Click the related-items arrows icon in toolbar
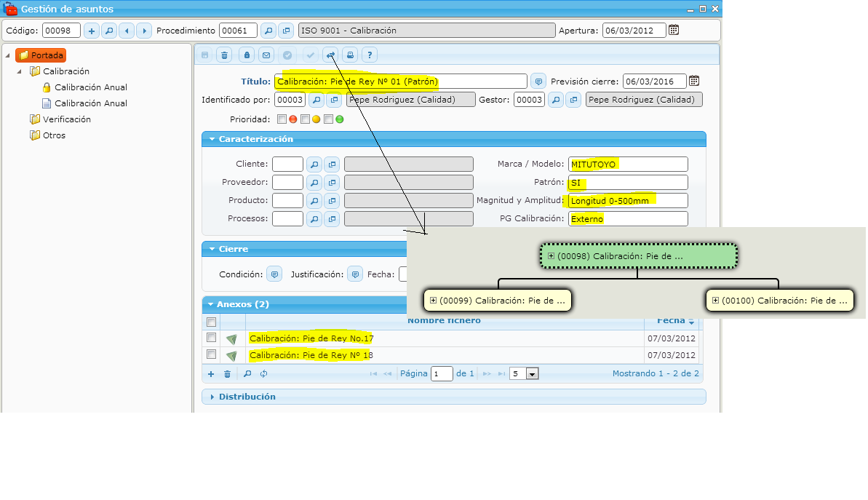The height and width of the screenshot is (500, 868). click(330, 55)
